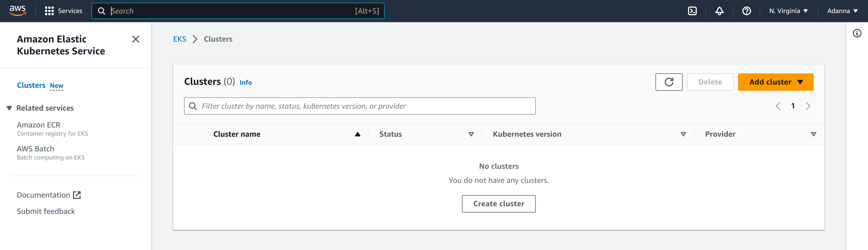868x250 pixels.
Task: Refresh the clusters list
Action: pos(669,82)
